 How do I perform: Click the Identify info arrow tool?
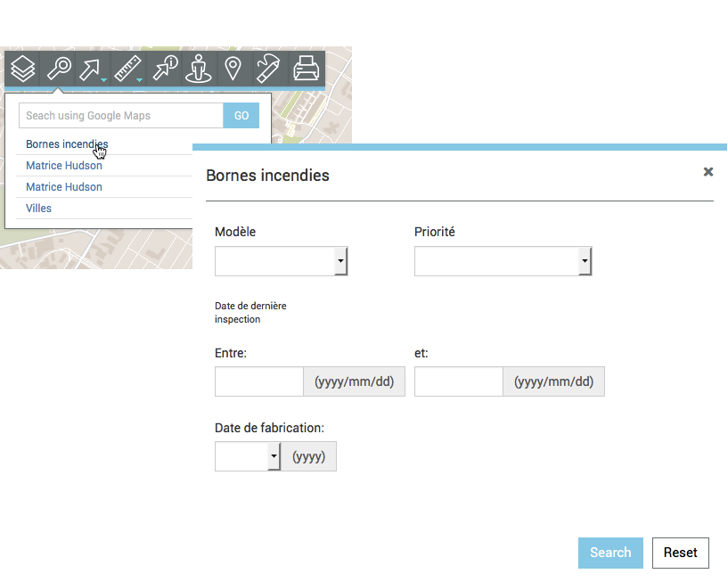tap(165, 69)
